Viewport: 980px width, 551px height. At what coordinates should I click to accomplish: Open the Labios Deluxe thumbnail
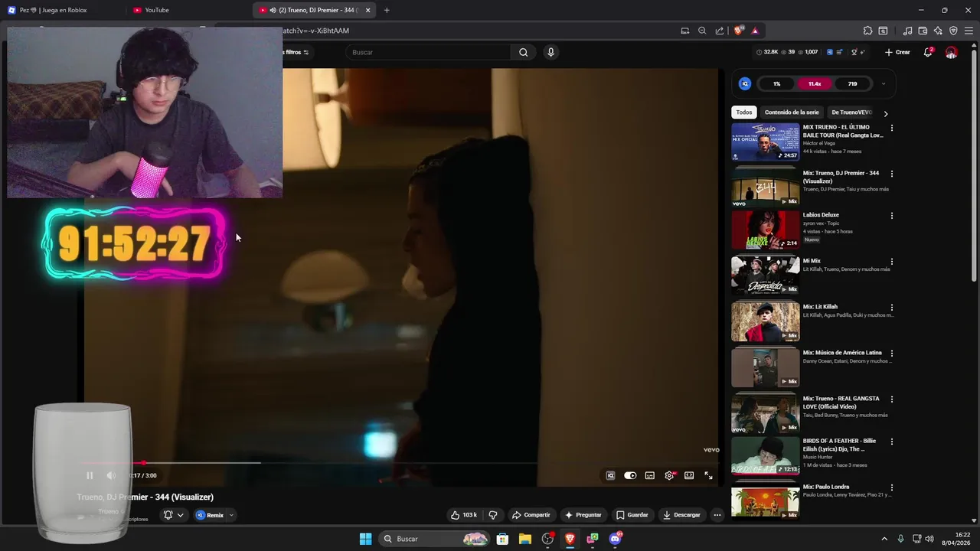coord(766,230)
